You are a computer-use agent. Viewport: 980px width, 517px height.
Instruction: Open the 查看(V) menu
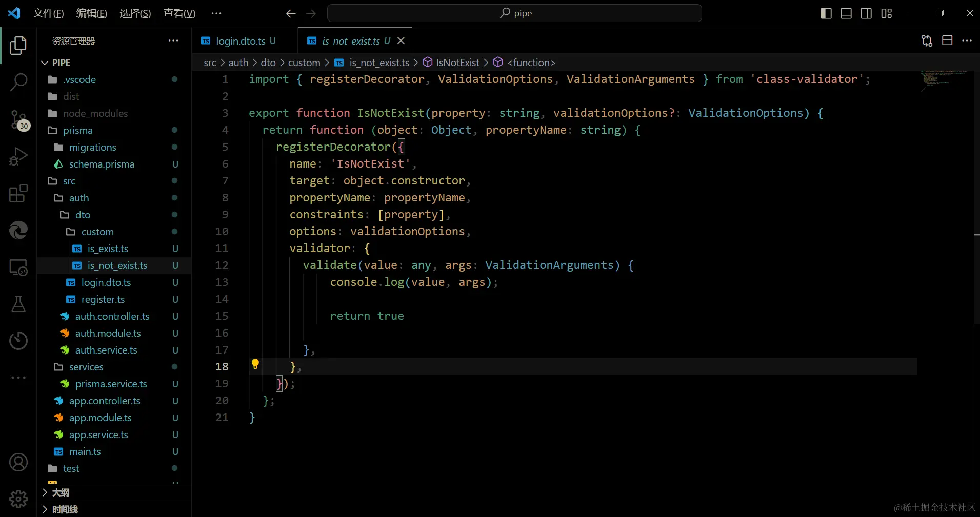pyautogui.click(x=179, y=13)
